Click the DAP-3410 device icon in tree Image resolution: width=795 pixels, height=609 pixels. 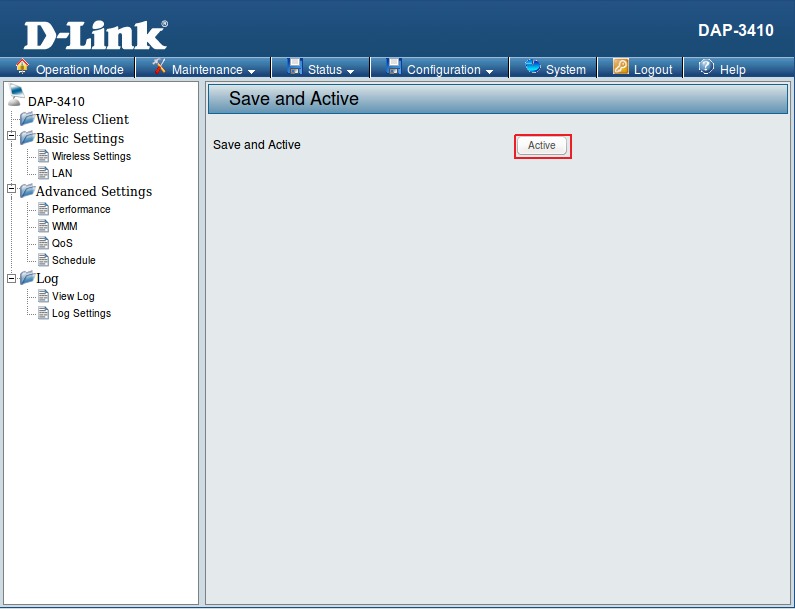pyautogui.click(x=16, y=97)
